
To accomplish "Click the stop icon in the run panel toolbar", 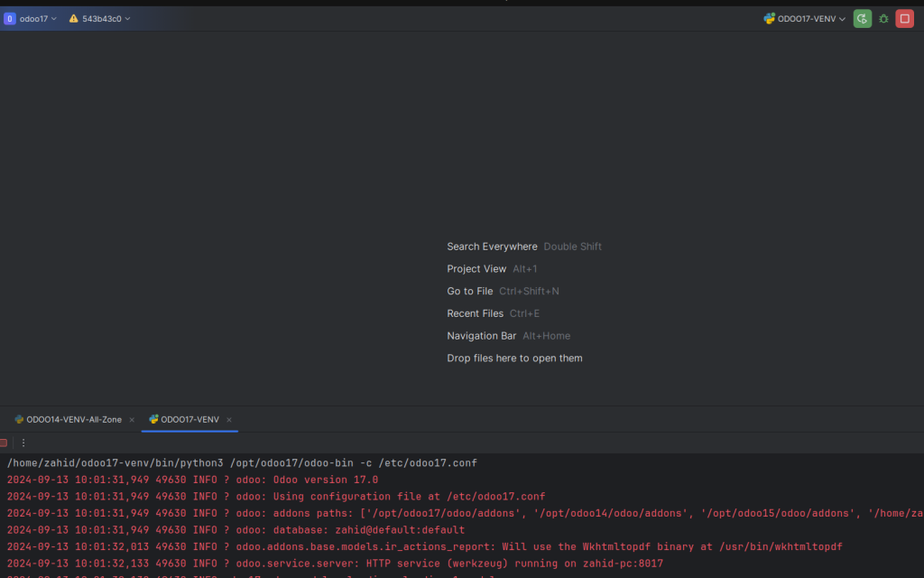I will [x=4, y=443].
